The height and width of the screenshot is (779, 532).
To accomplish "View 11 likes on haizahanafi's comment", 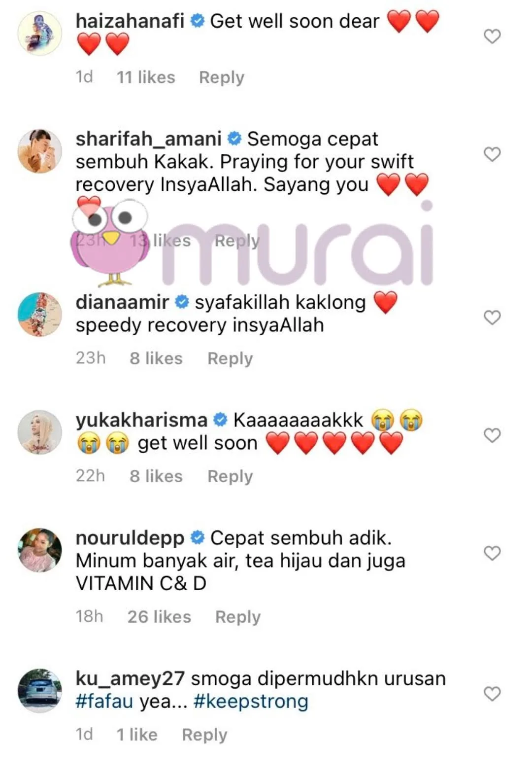I will pos(146,77).
